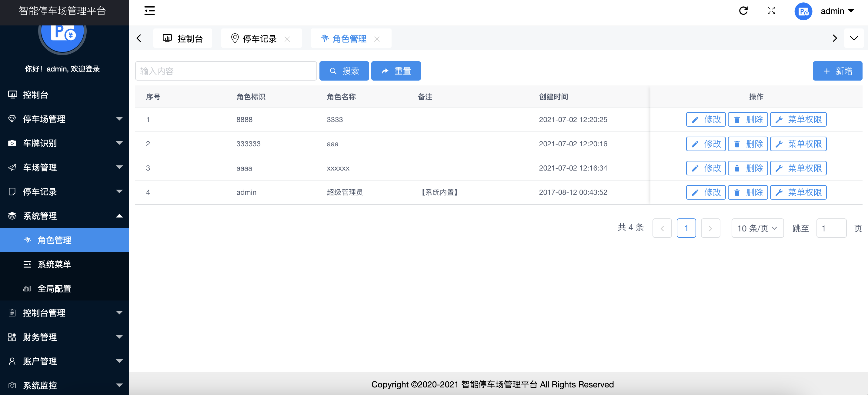Open 系统菜单 in the sidebar

(54, 264)
